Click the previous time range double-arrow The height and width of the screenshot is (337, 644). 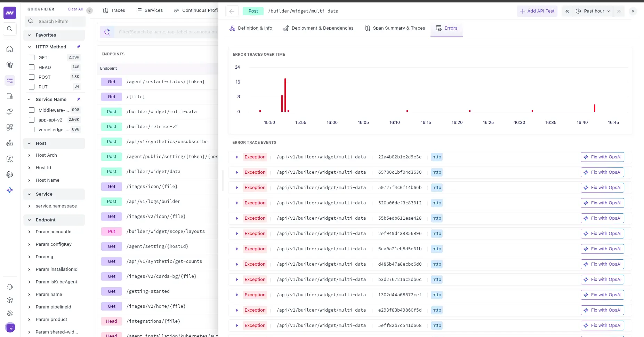click(x=567, y=11)
